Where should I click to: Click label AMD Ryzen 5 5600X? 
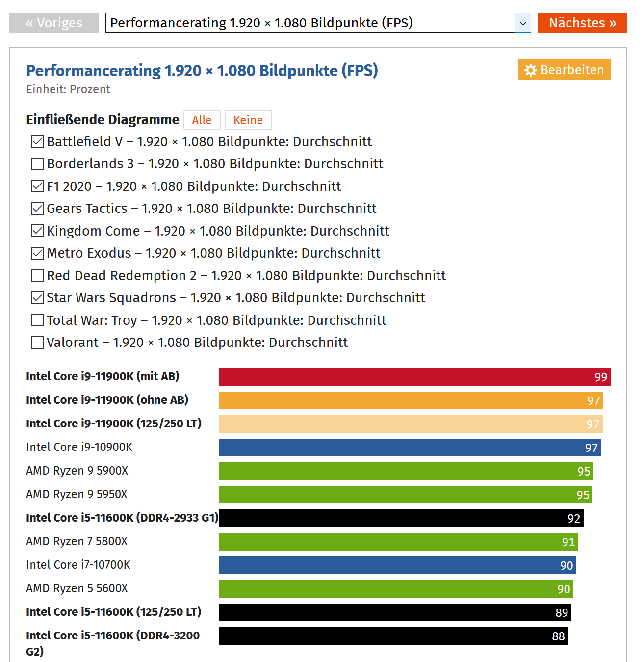tap(77, 588)
